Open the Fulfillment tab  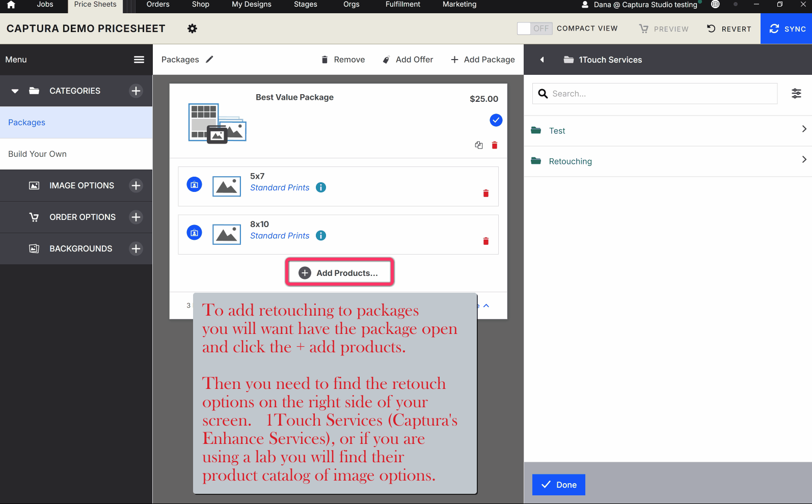[403, 5]
